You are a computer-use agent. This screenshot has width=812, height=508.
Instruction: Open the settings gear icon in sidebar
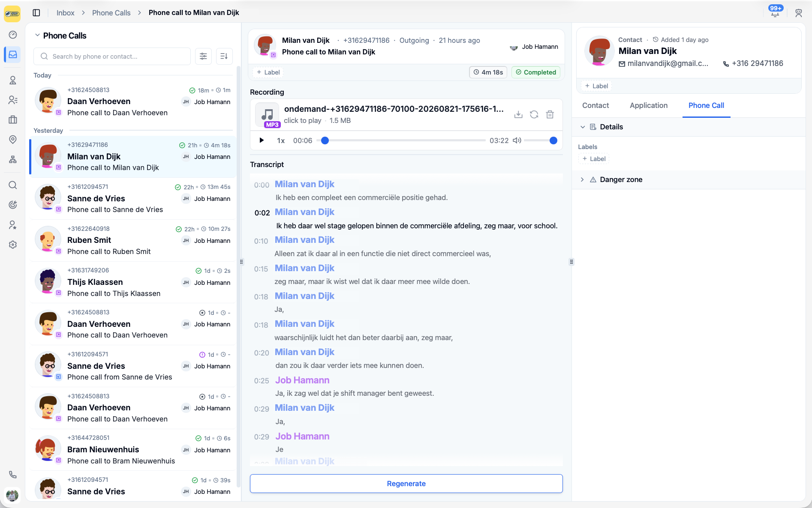(x=13, y=245)
